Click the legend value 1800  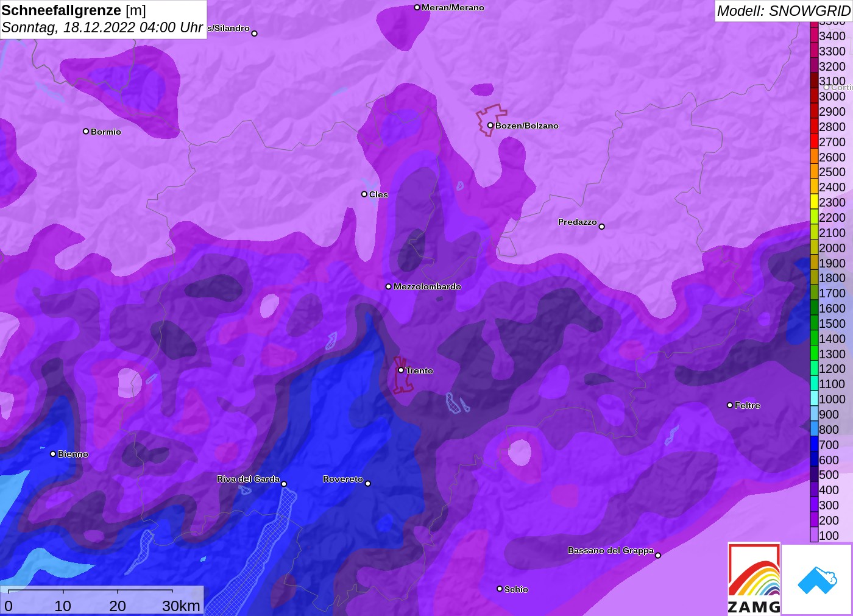point(832,278)
